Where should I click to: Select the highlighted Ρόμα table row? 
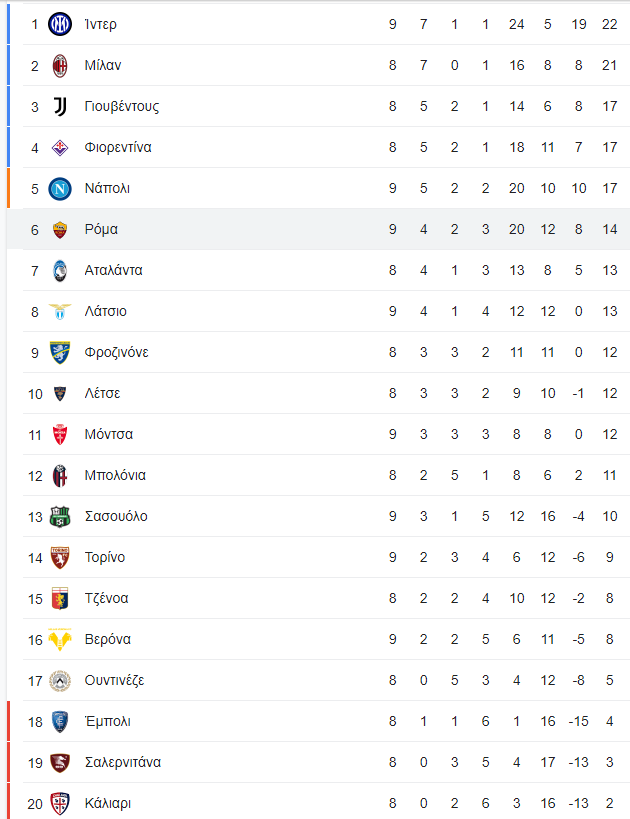point(318,229)
